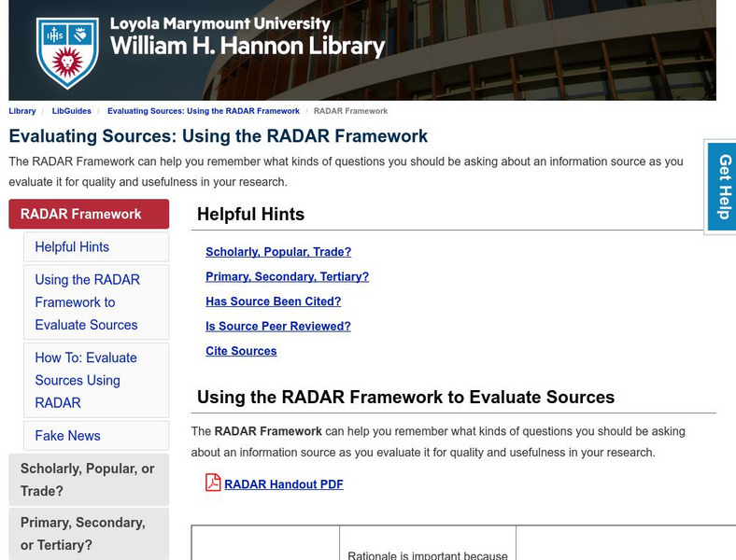Click the Loyola Marymount University text
The height and width of the screenshot is (560, 736).
pyautogui.click(x=220, y=23)
